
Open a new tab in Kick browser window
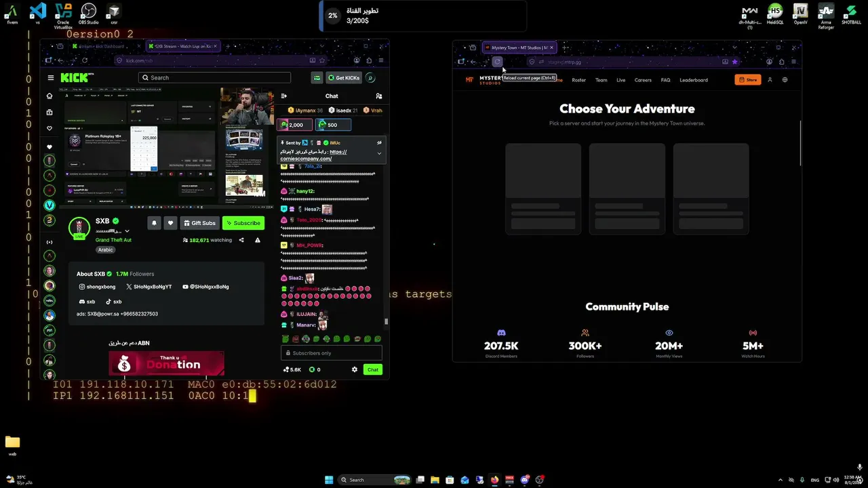[x=228, y=47]
